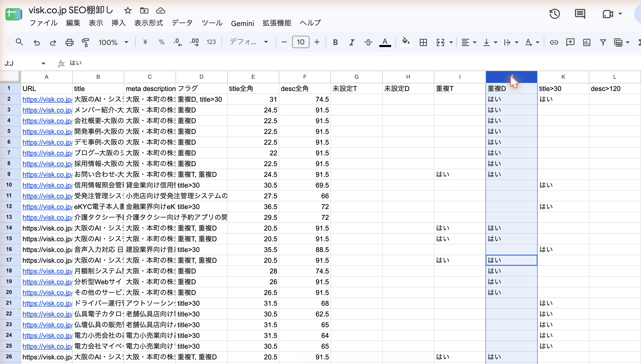
Task: Expand the merge cells options arrow
Action: pos(451,42)
